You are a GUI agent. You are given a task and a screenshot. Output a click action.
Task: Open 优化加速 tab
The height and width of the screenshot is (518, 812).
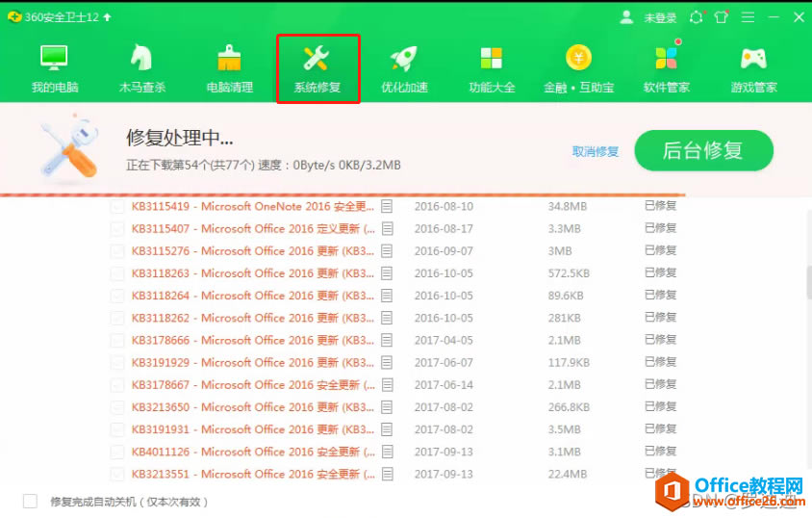click(404, 69)
